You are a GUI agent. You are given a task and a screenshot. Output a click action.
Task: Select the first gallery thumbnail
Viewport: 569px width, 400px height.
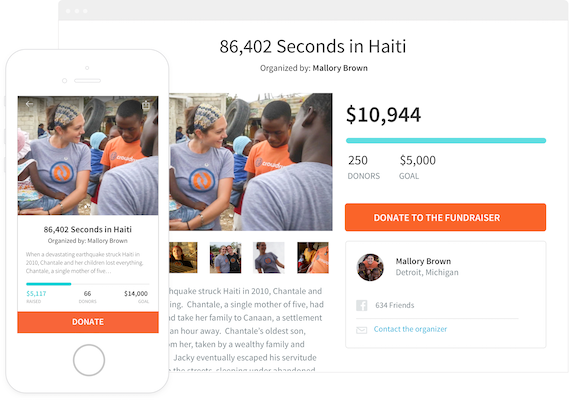click(183, 257)
